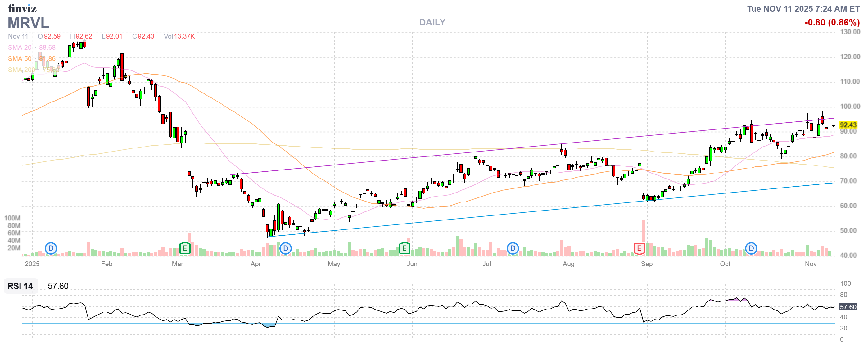Click the Jul label on the time axis

tap(486, 264)
